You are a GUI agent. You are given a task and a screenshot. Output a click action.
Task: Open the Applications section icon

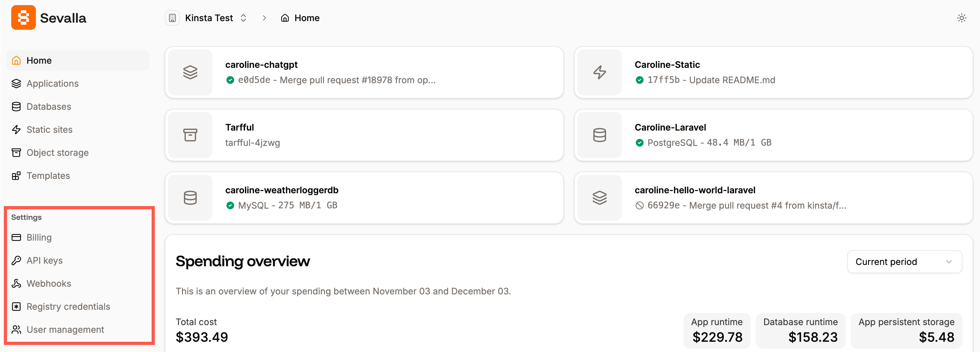pos(16,83)
